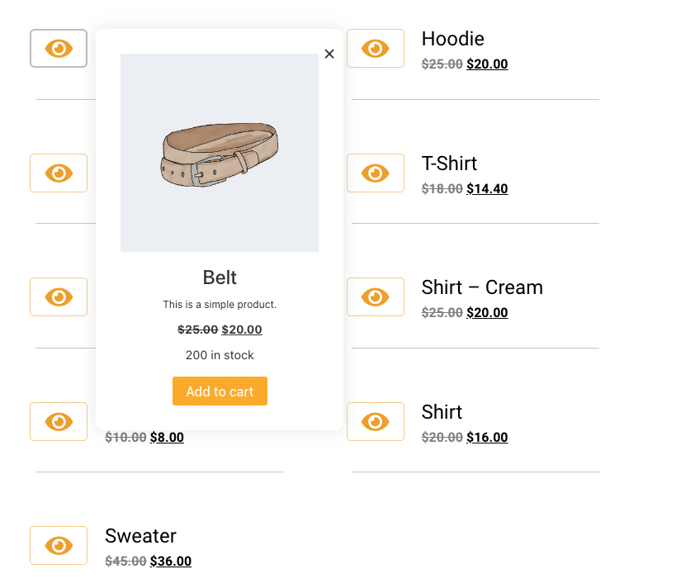Open the T-Shirt product title
The width and height of the screenshot is (700, 588).
[449, 164]
